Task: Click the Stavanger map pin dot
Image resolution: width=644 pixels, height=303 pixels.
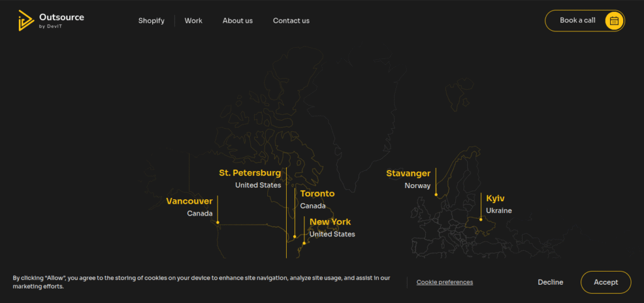Action: click(436, 195)
